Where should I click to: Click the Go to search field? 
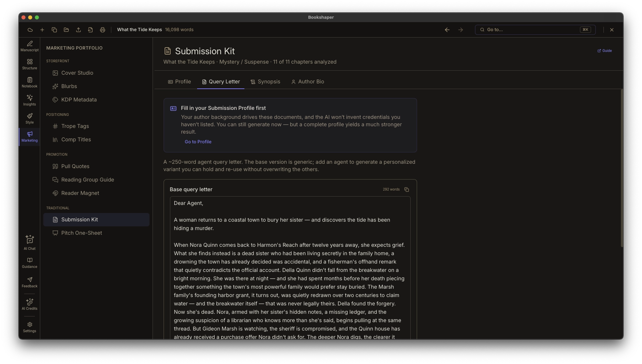tap(535, 30)
